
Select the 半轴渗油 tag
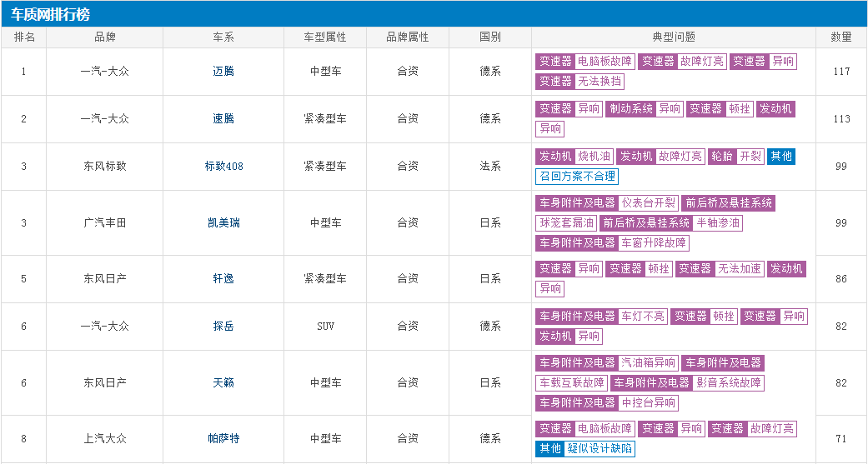(717, 223)
